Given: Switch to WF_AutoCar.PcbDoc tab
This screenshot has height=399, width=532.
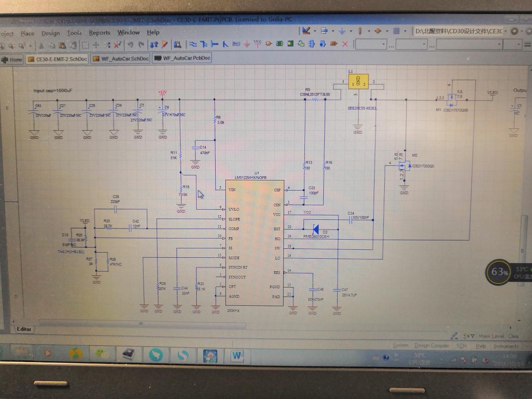Looking at the screenshot, I should pos(182,58).
